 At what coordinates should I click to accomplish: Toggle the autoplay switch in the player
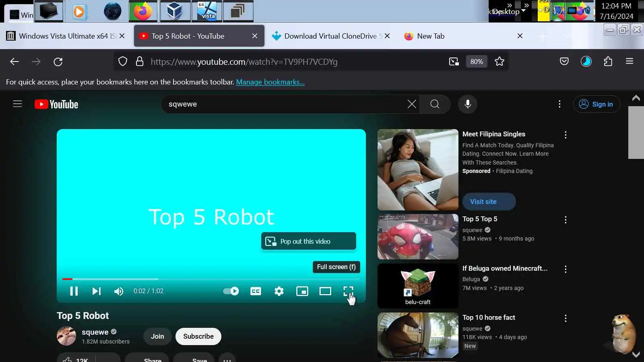point(231,291)
